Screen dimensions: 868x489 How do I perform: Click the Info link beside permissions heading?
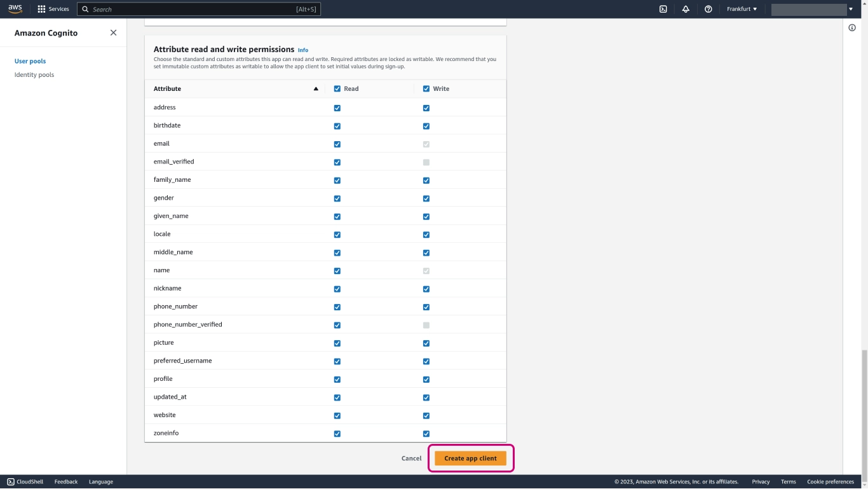[x=303, y=50]
